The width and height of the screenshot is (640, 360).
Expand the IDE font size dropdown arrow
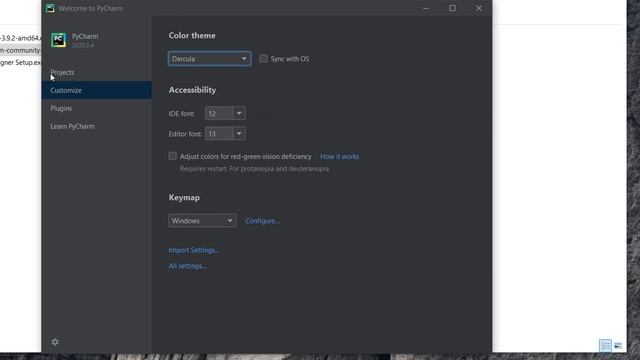(x=239, y=113)
